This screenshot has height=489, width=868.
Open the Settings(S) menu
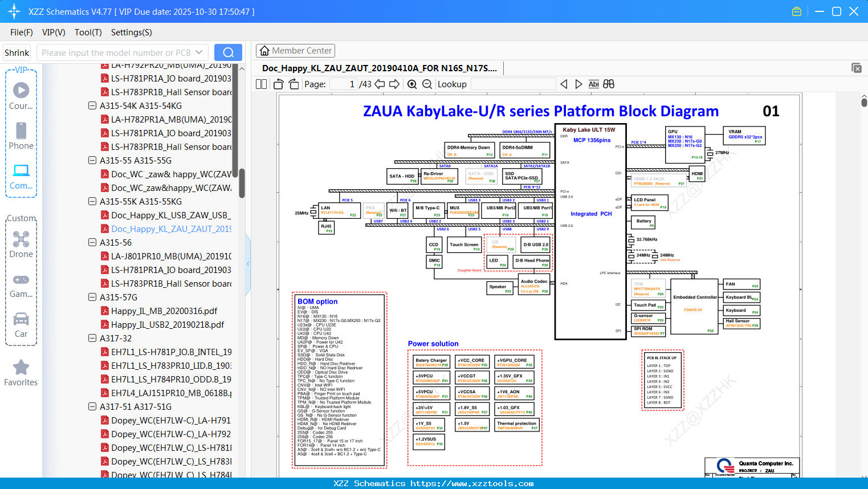pos(132,32)
